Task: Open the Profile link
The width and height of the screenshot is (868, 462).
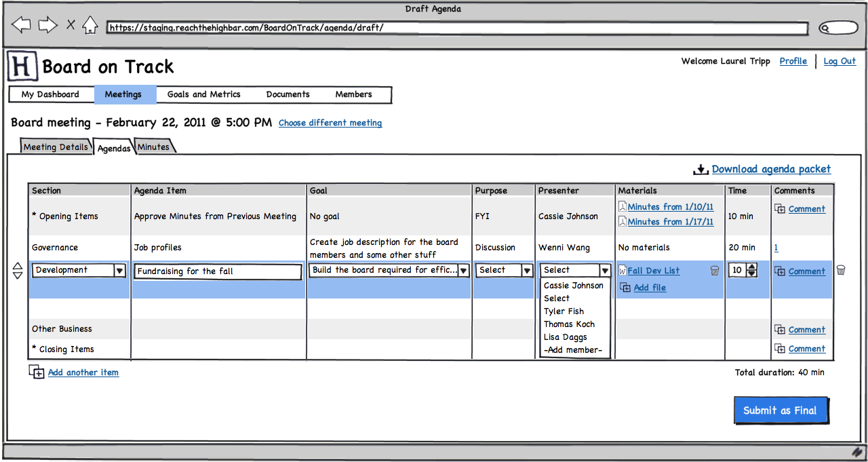Action: click(x=793, y=61)
